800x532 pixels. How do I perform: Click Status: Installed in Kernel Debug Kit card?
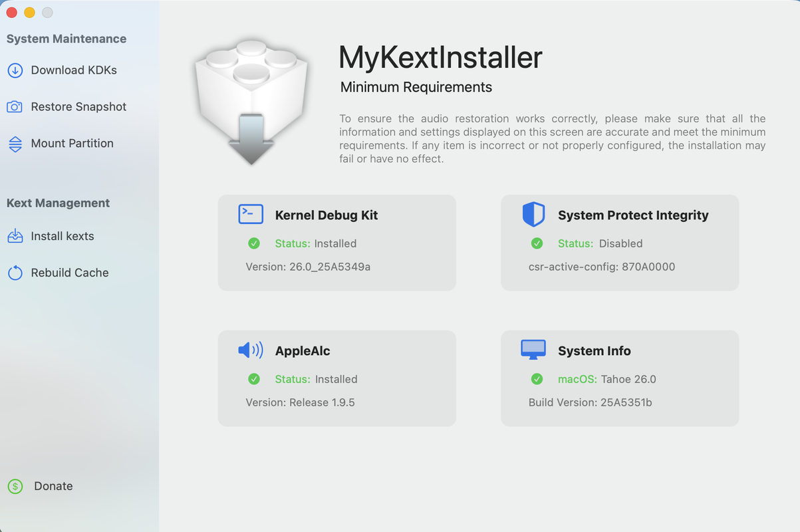(316, 243)
